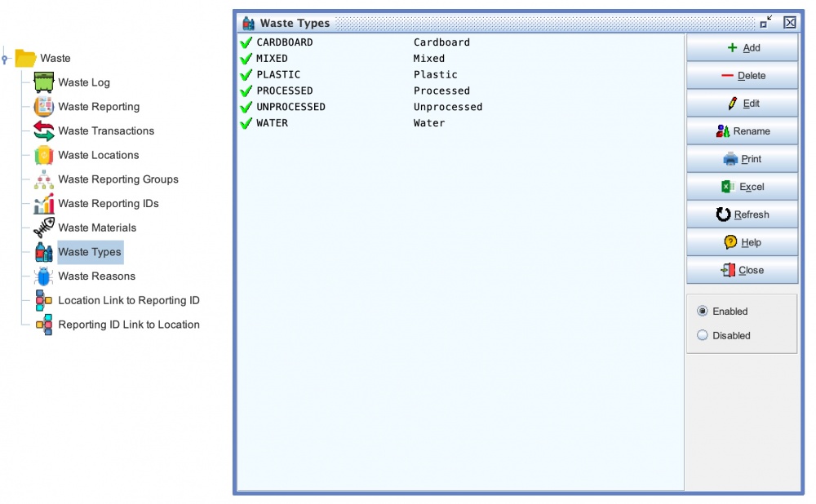This screenshot has height=504, width=816.
Task: Restore the Waste Types window size
Action: [x=765, y=22]
